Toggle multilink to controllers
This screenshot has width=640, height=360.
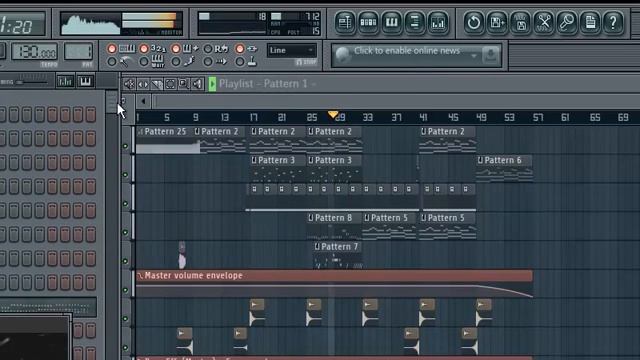click(x=247, y=49)
